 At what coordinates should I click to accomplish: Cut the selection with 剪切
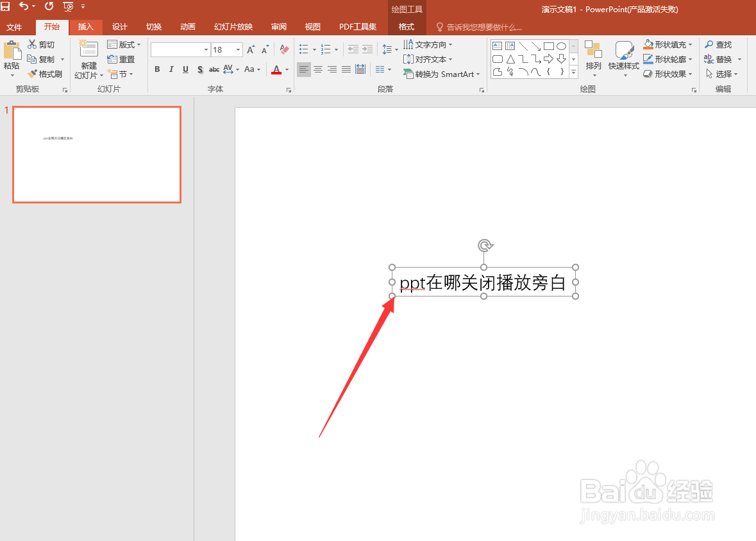41,44
